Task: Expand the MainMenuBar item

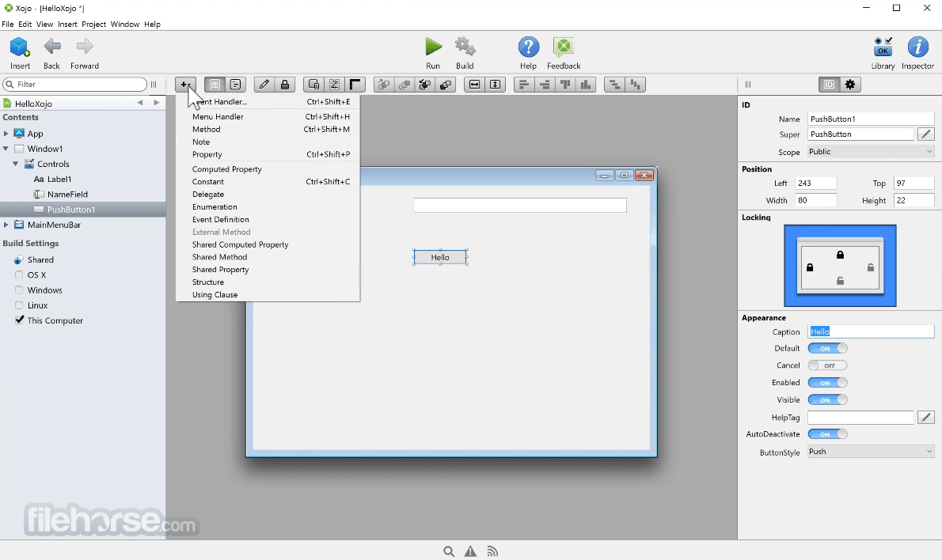Action: click(6, 225)
